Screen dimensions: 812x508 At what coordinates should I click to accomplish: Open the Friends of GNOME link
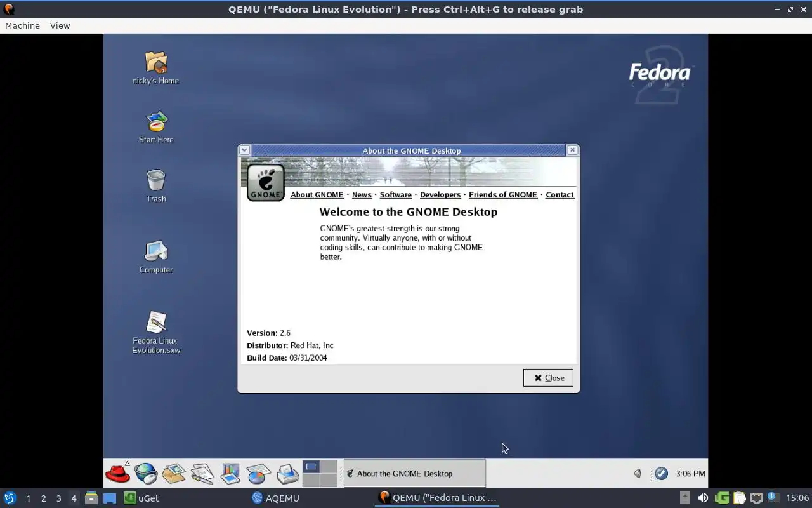tap(503, 195)
